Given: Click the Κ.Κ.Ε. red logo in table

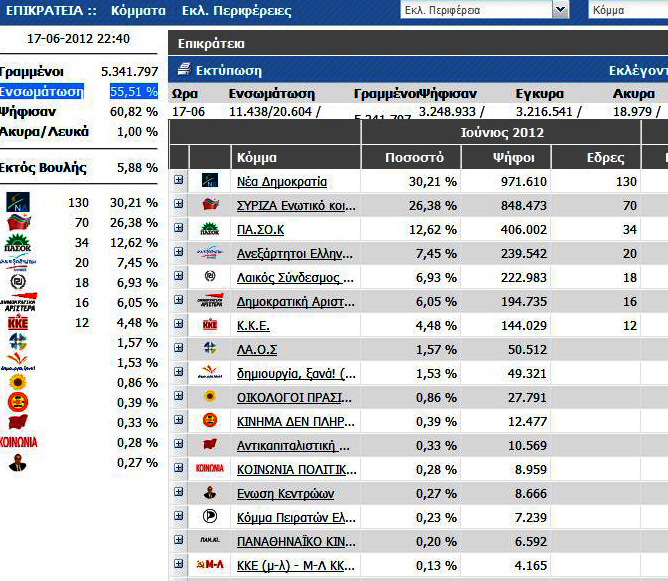Looking at the screenshot, I should click(210, 325).
